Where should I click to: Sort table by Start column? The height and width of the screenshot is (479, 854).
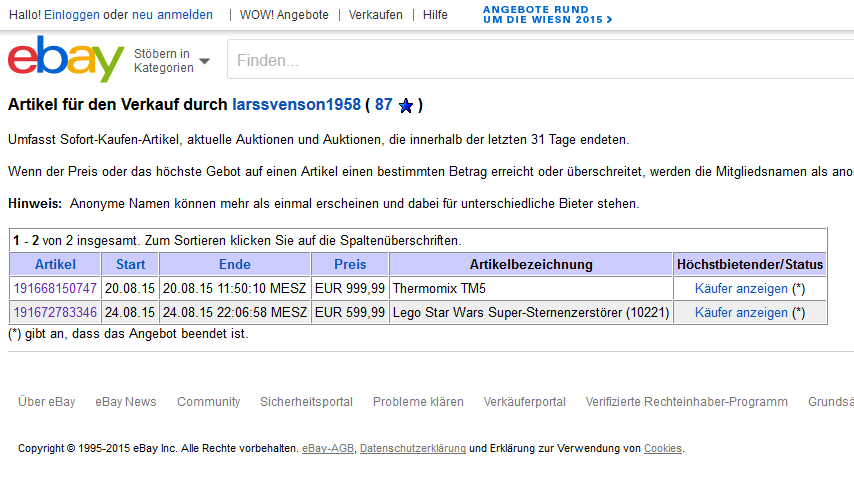point(130,264)
